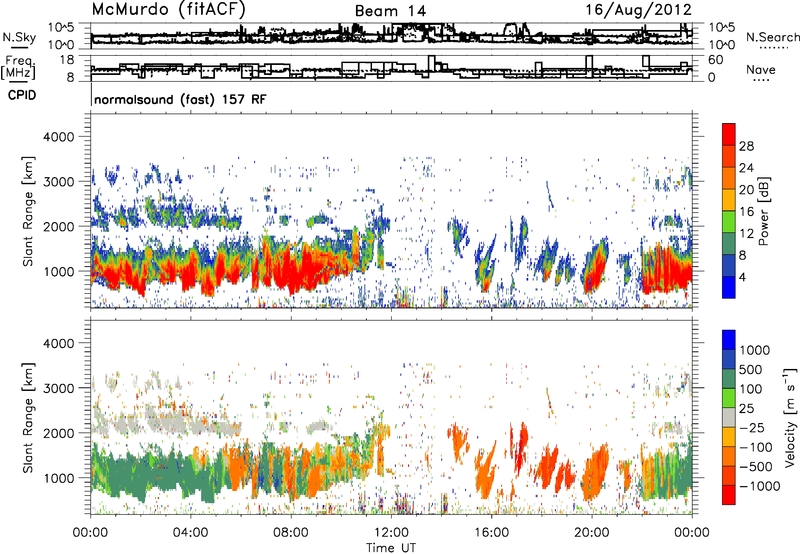Pick the blue bottom of power colorbar
This screenshot has height=554, width=800.
click(x=729, y=287)
